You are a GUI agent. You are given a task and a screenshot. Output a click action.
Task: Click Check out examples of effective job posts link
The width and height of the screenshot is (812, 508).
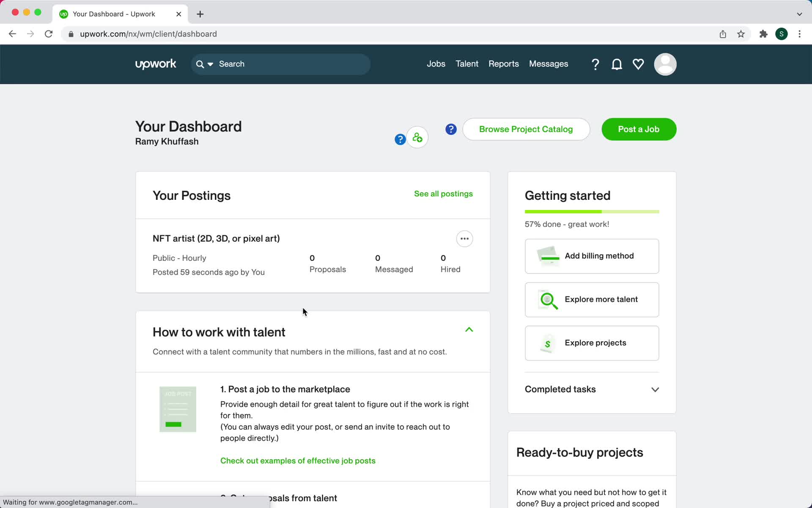(298, 461)
